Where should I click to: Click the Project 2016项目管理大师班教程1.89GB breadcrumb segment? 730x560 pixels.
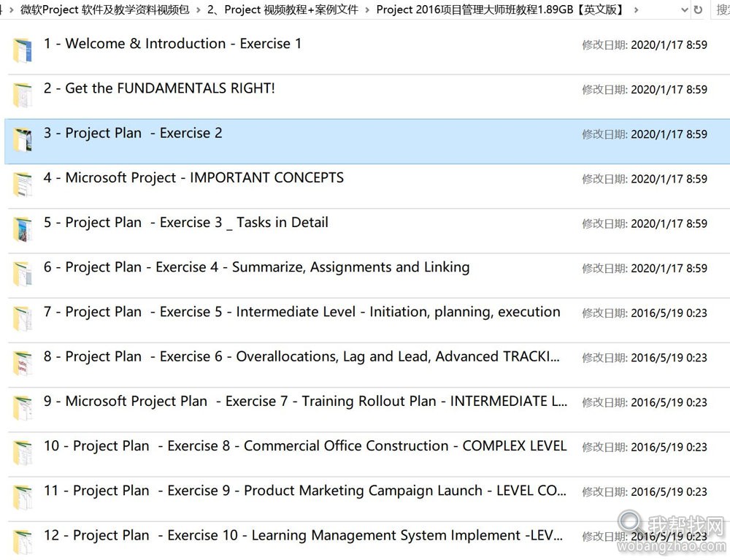501,9
